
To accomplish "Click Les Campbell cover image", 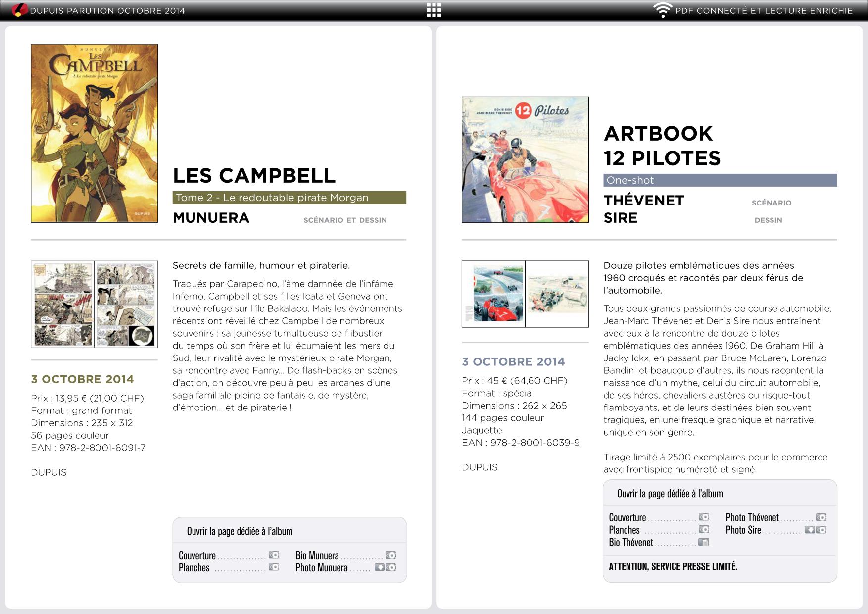I will [x=95, y=133].
